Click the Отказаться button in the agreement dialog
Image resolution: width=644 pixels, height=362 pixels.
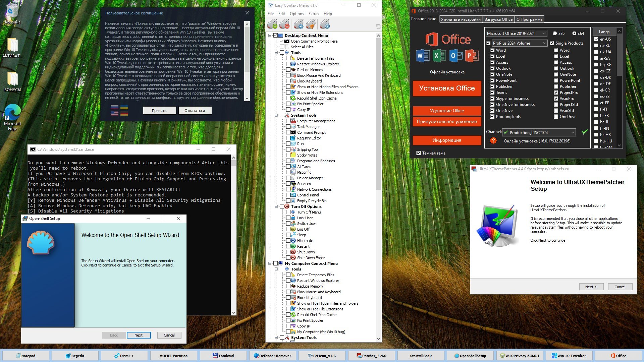pyautogui.click(x=195, y=111)
